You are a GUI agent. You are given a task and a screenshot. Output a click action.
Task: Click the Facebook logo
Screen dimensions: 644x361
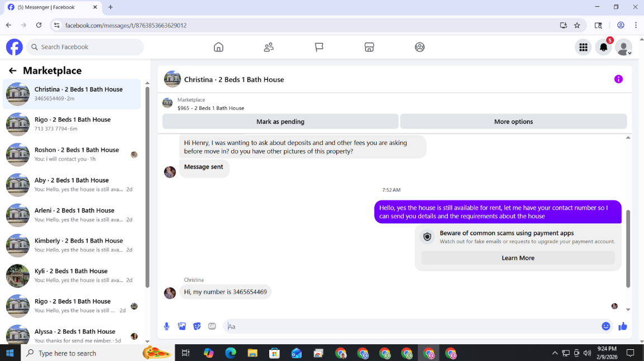[15, 47]
